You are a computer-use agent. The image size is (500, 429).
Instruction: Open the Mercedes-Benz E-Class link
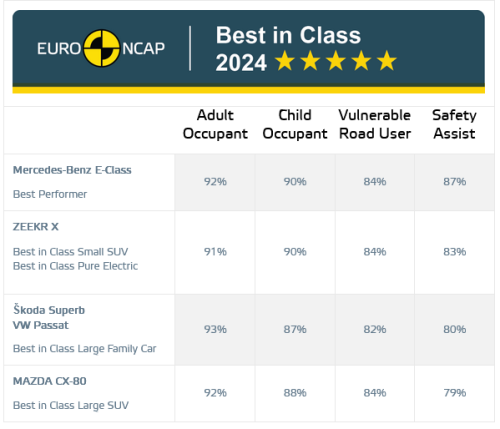[x=72, y=170]
